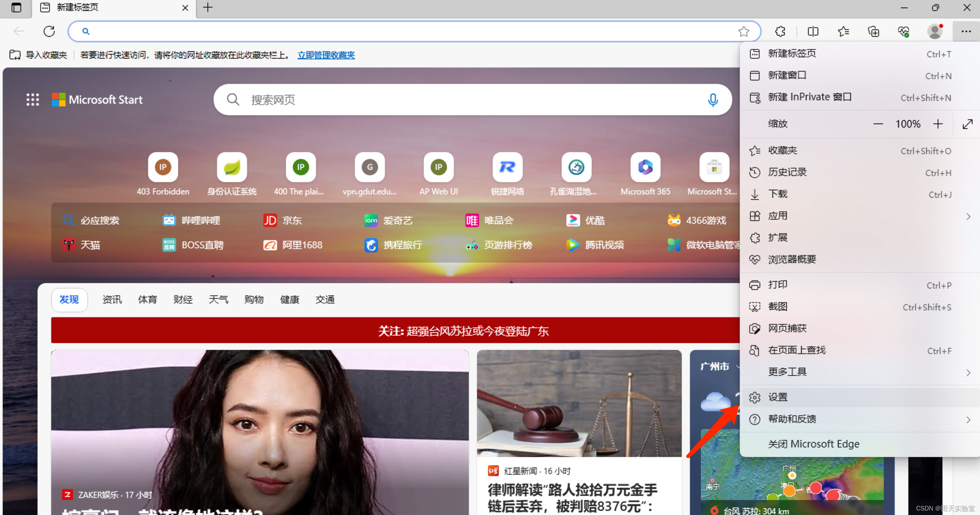Open the Microsoft Start apps grid icon

[x=33, y=100]
